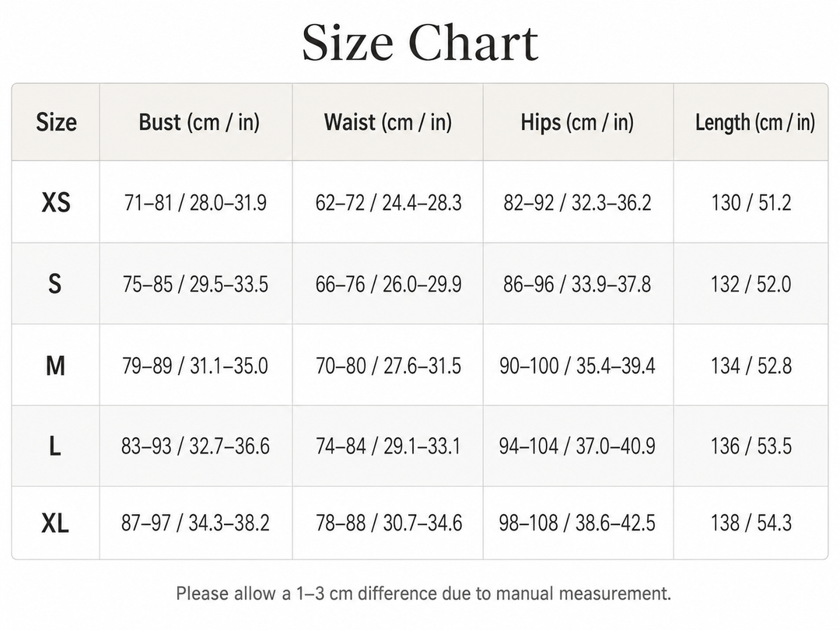Click XL bust value 87–97 / 34.3–38.2
Screen dimensions: 840x630
click(195, 523)
